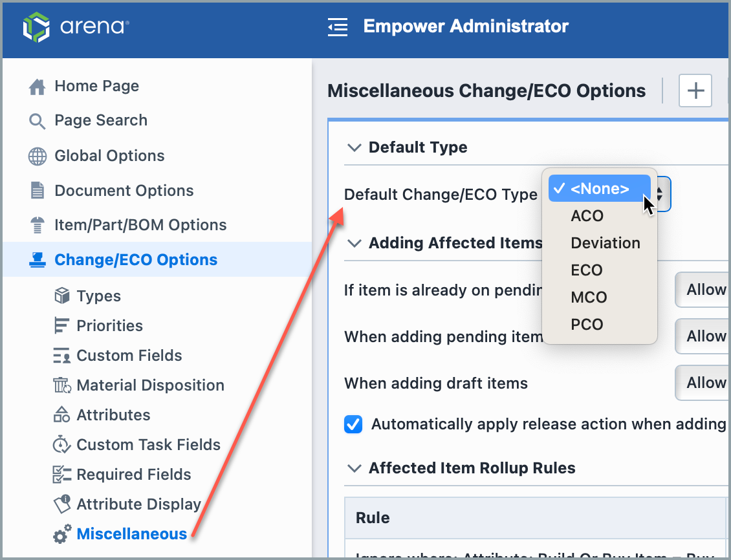
Task: Navigate to Global Options
Action: (110, 155)
